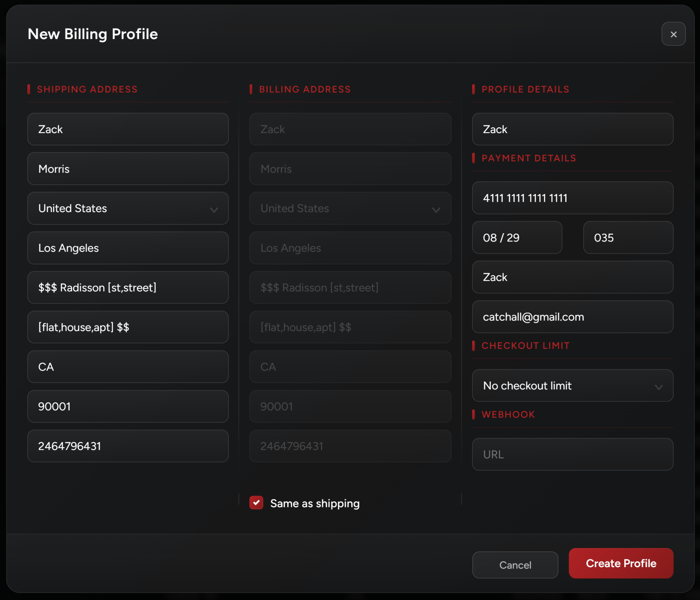The width and height of the screenshot is (700, 600).
Task: Click the Los Angeles shipping city field
Action: 128,248
